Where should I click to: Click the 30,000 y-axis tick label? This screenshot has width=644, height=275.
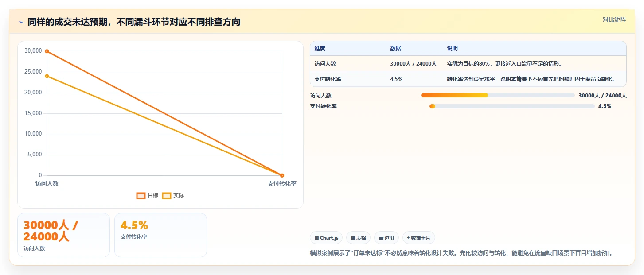point(33,51)
